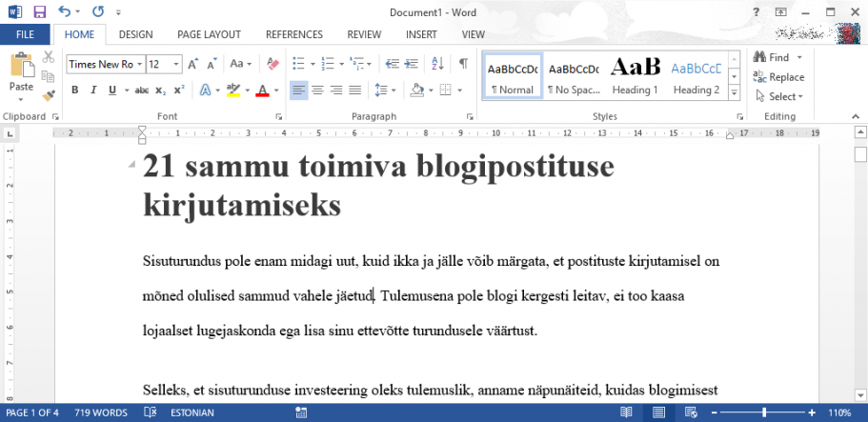Click the macro recording status icon
This screenshot has width=868, height=422.
[301, 412]
